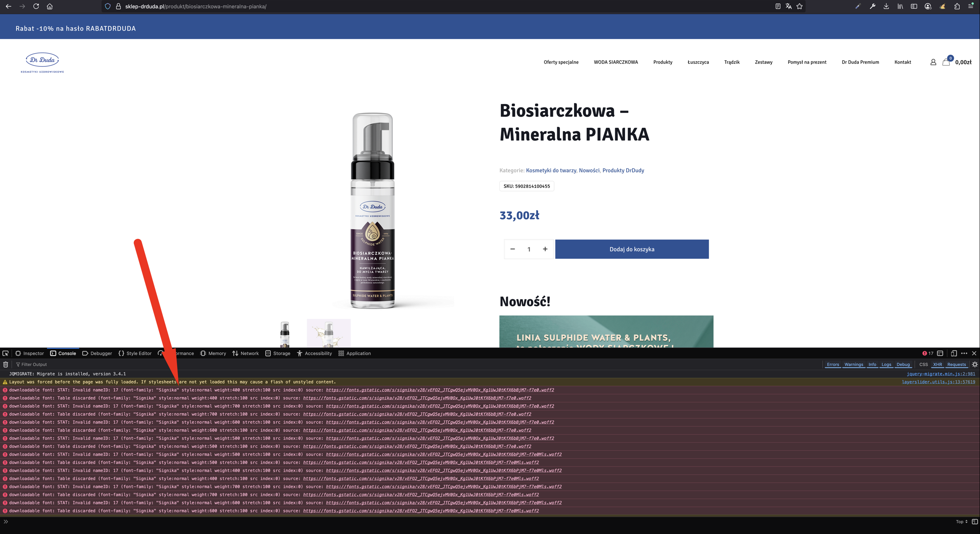Open the Produkty navigation menu
Screen dimensions: 980x534
[663, 62]
